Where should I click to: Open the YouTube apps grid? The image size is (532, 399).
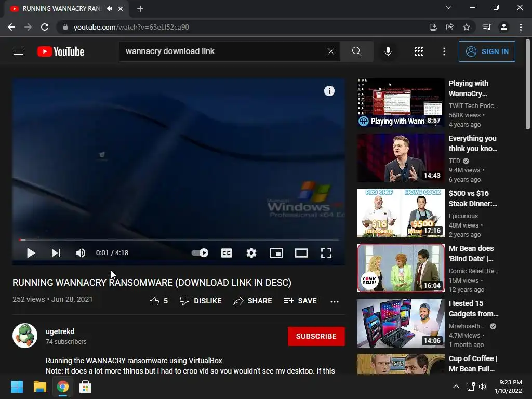pos(419,51)
